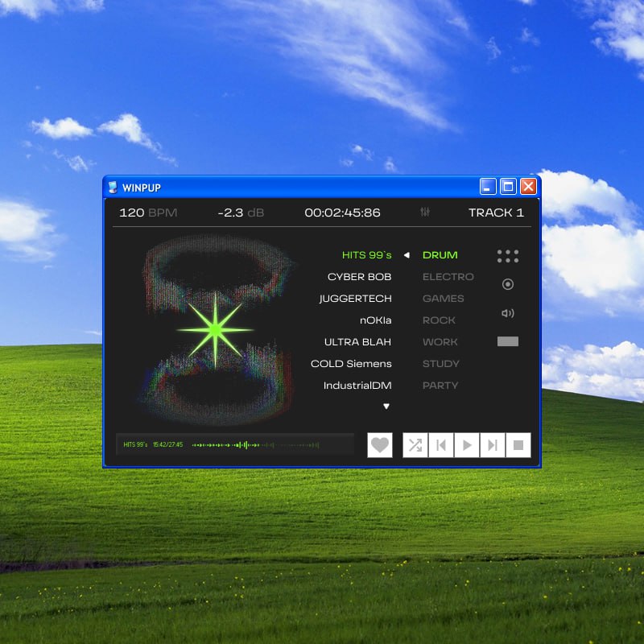
Task: Favorite track with heart button
Action: pos(380,445)
